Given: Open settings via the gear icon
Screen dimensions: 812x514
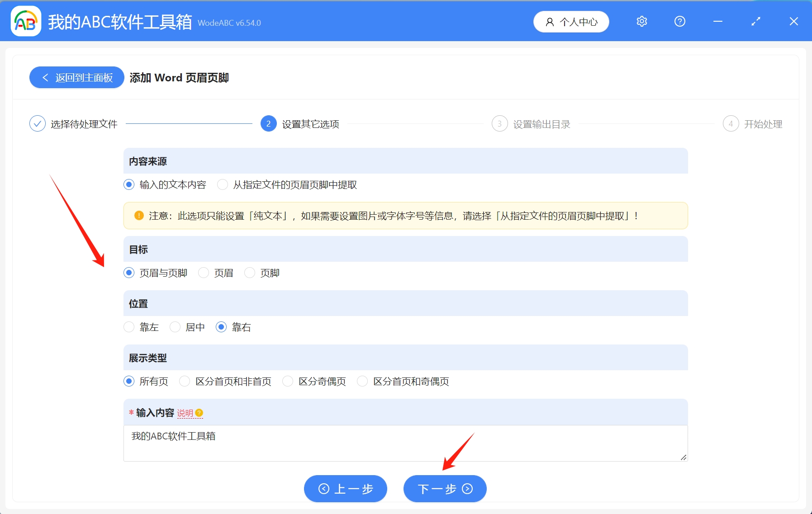Looking at the screenshot, I should pos(641,21).
